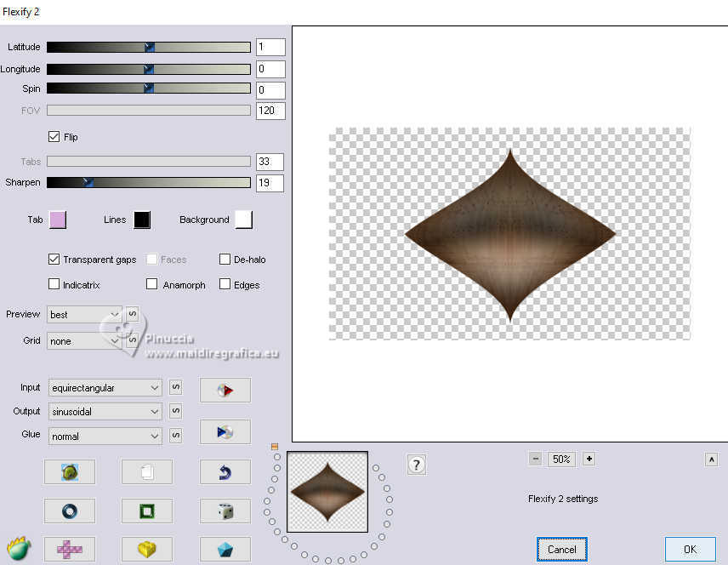Click the Longitude slider track
Screen dimensions: 728x565
coord(149,69)
